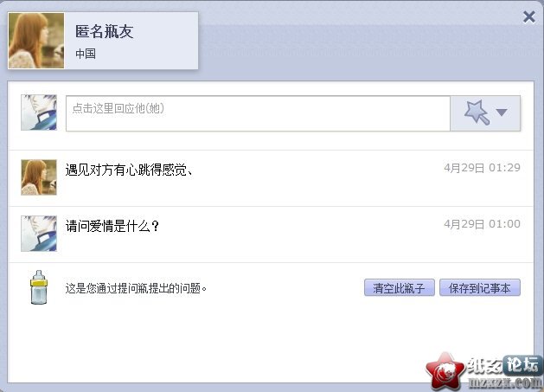
Task: Expand the dropdown arrow beside the wand
Action: point(502,112)
